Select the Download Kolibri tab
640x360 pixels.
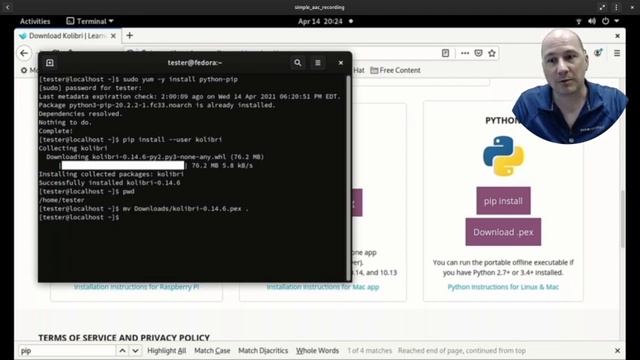(x=67, y=36)
